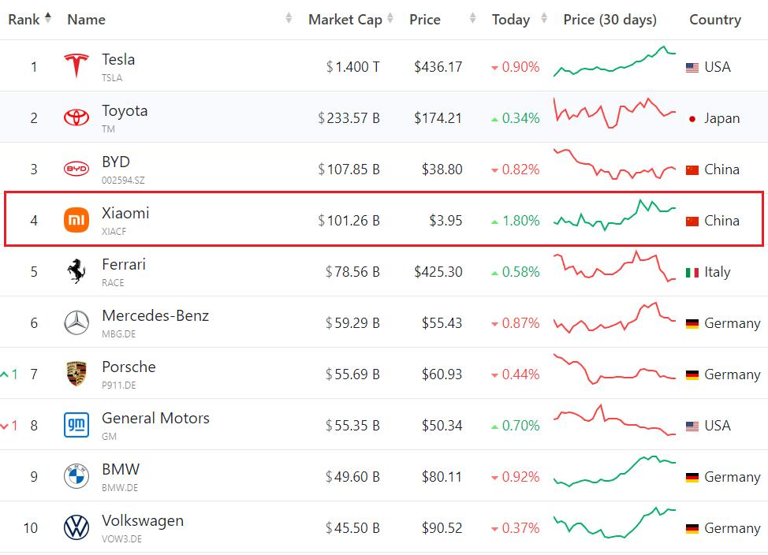Sort table by Rank using its sort arrows
This screenshot has width=768, height=555.
click(x=48, y=18)
